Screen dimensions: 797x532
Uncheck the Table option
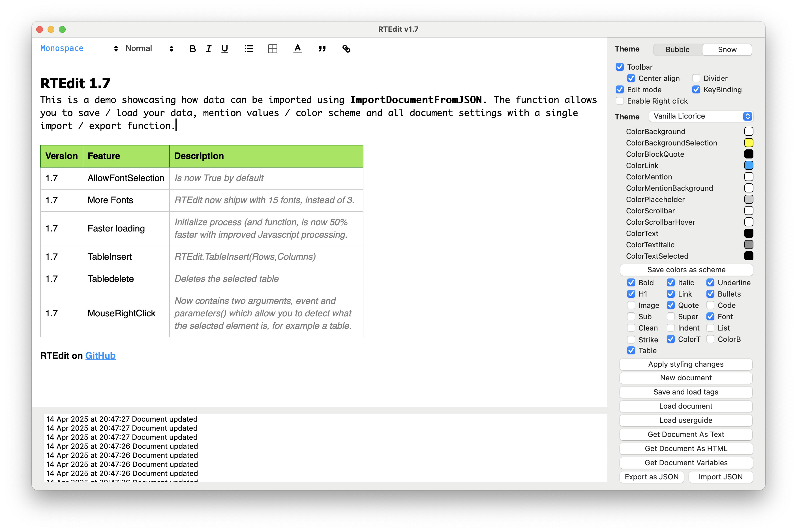631,351
